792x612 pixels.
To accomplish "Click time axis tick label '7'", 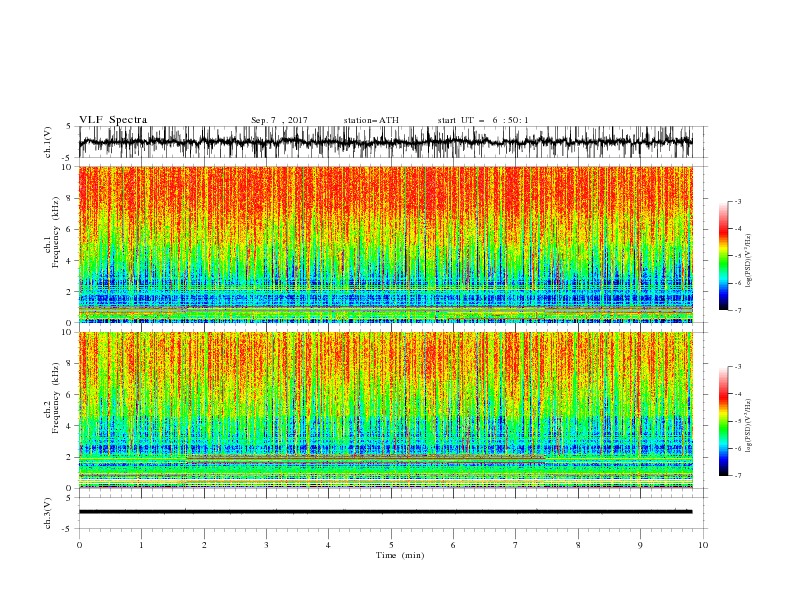I will (x=516, y=545).
